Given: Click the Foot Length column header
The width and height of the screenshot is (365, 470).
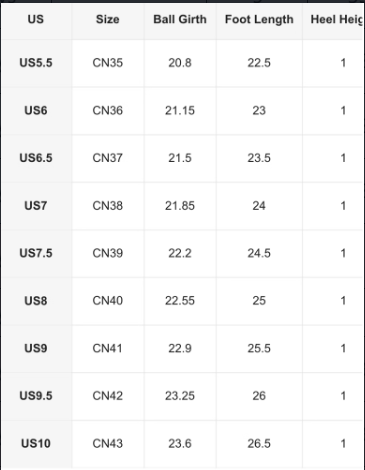Looking at the screenshot, I should [x=259, y=19].
